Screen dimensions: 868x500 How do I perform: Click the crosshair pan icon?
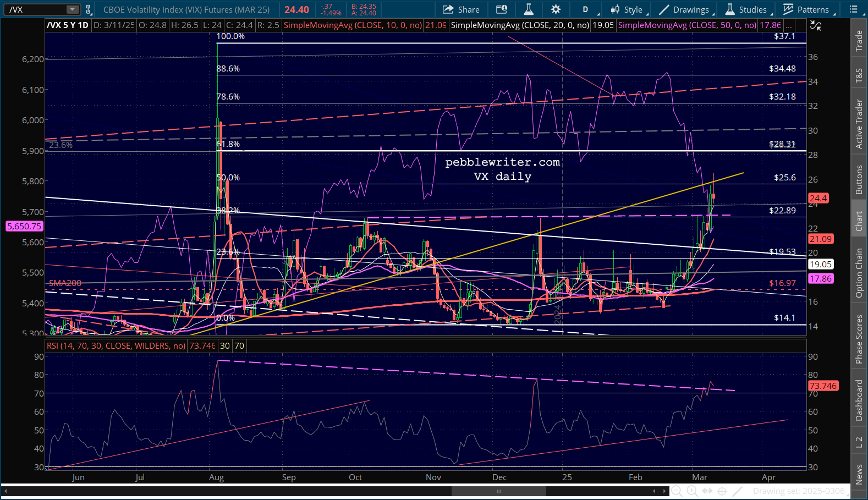tap(722, 491)
